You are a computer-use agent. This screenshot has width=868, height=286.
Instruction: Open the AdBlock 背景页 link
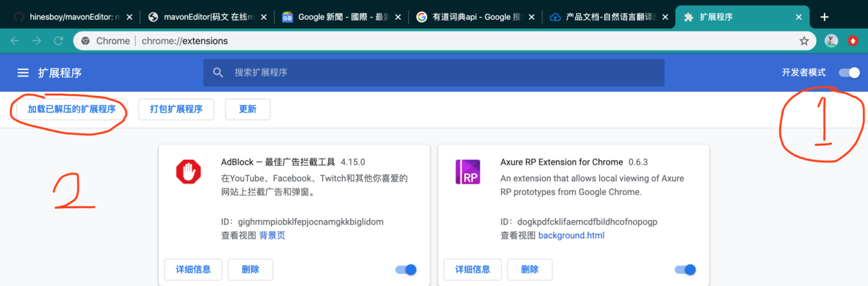pyautogui.click(x=272, y=236)
